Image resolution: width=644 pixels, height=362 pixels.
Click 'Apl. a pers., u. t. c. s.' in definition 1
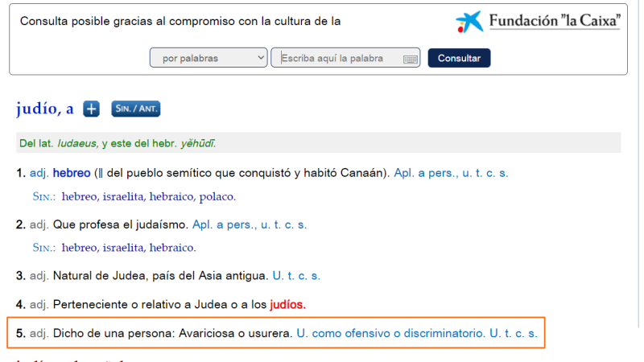(x=451, y=173)
